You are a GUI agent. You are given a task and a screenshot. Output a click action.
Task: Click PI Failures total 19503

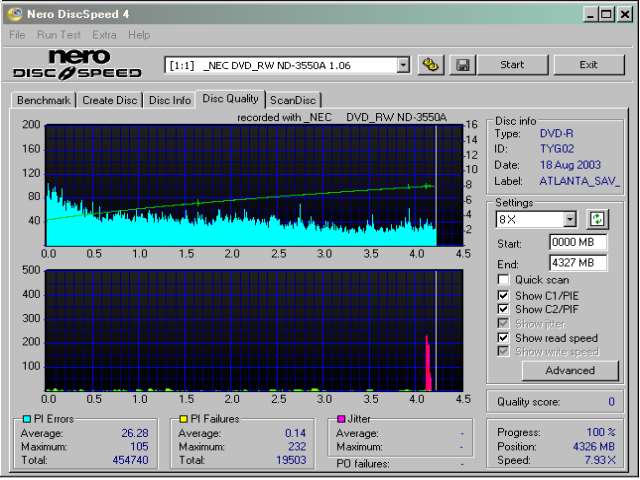click(x=291, y=460)
